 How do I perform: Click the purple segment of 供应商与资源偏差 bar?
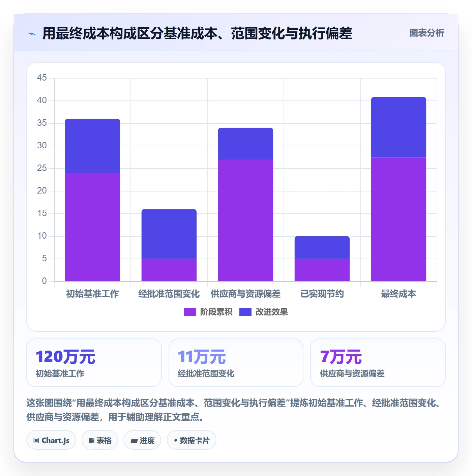click(245, 220)
